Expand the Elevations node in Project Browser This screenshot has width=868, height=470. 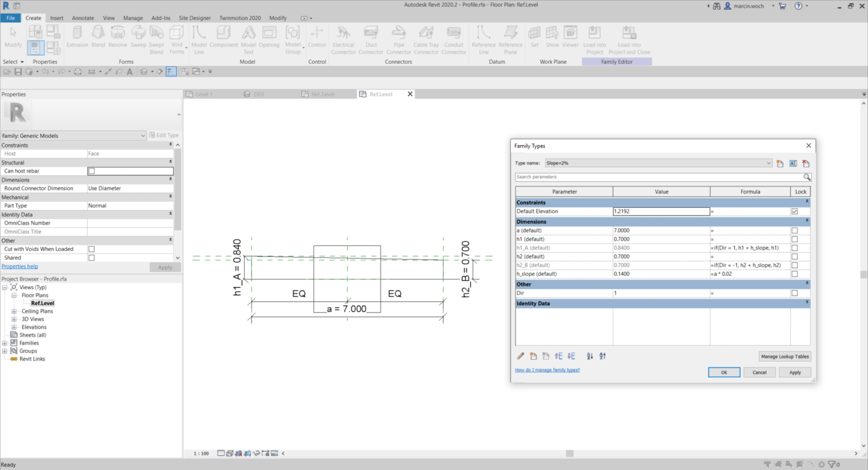click(14, 327)
